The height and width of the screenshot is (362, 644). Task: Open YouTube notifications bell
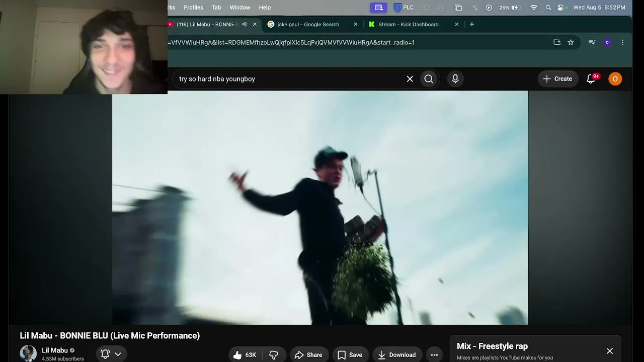(591, 78)
